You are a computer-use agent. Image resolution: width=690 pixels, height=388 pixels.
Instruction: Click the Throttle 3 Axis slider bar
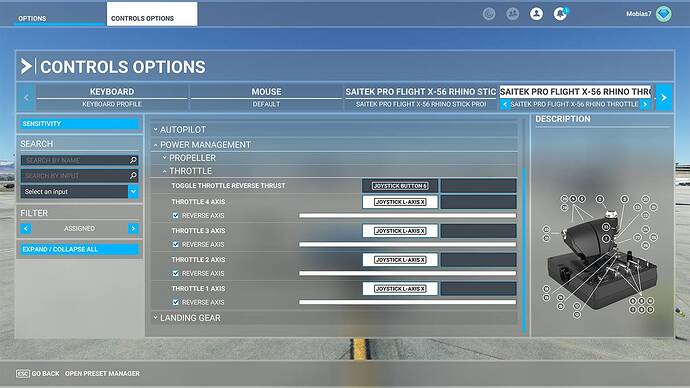click(407, 244)
